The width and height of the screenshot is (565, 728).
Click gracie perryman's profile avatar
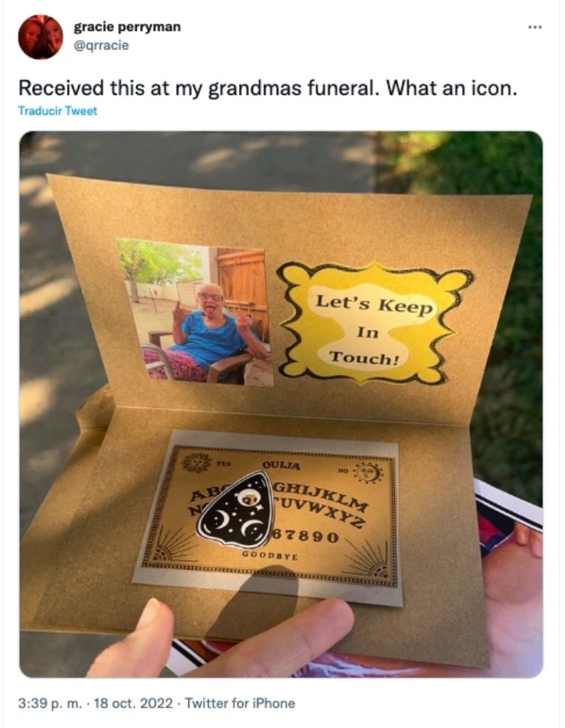tap(40, 37)
